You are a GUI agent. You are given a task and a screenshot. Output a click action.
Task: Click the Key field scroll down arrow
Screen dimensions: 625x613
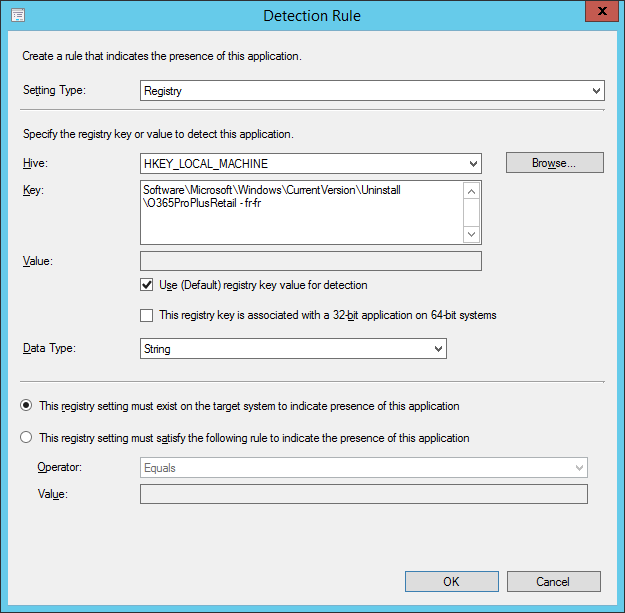[x=471, y=234]
